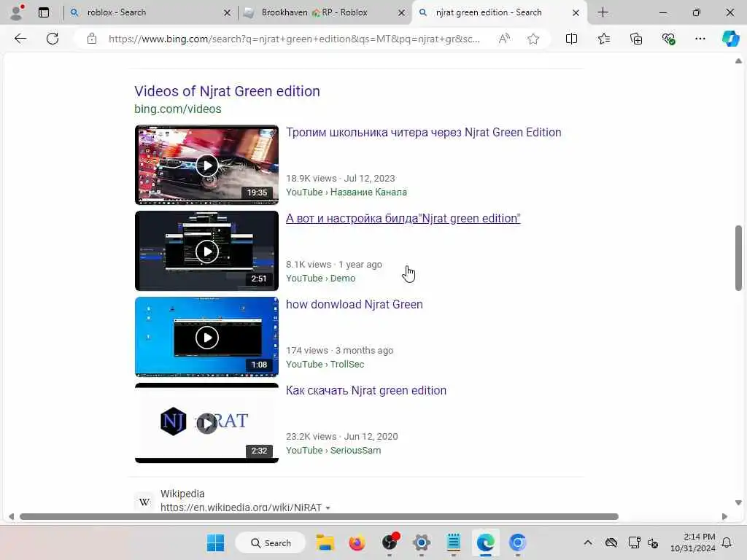Screen dimensions: 747x560
Task: Open the cloud sync tray icon
Action: [611, 542]
